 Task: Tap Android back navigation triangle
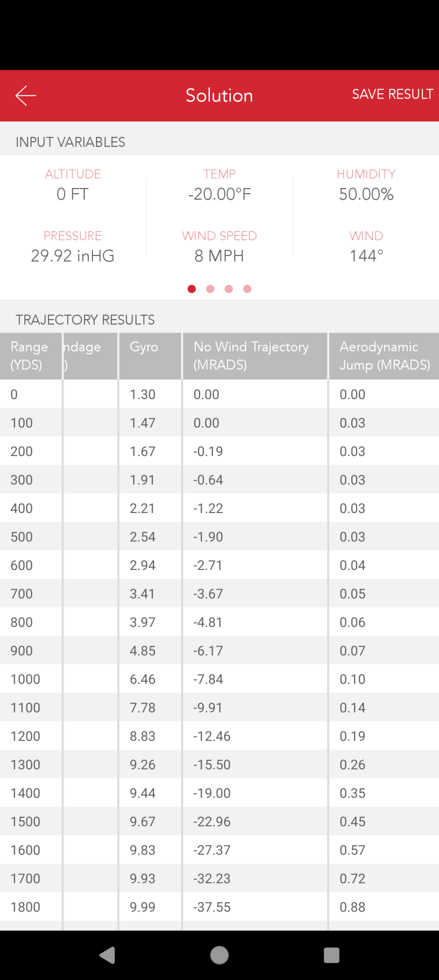click(108, 955)
